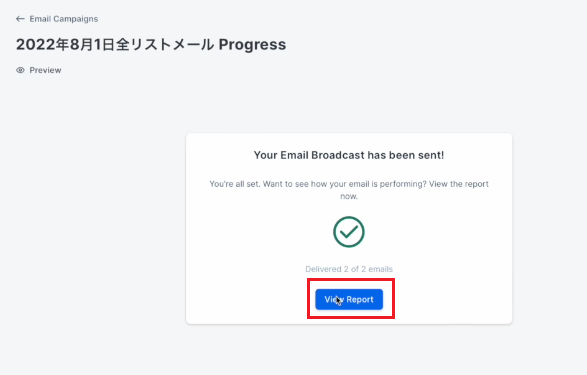Image resolution: width=587 pixels, height=375 pixels.
Task: Click the green checkmark circle icon
Action: coord(349,232)
